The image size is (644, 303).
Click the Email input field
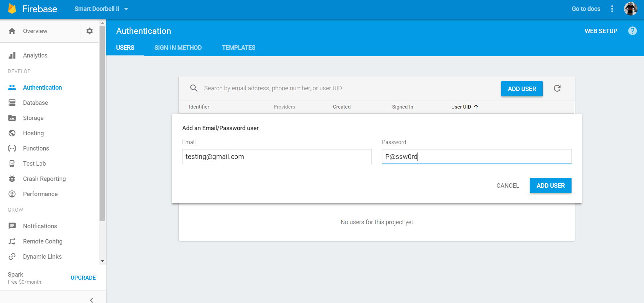click(x=277, y=157)
